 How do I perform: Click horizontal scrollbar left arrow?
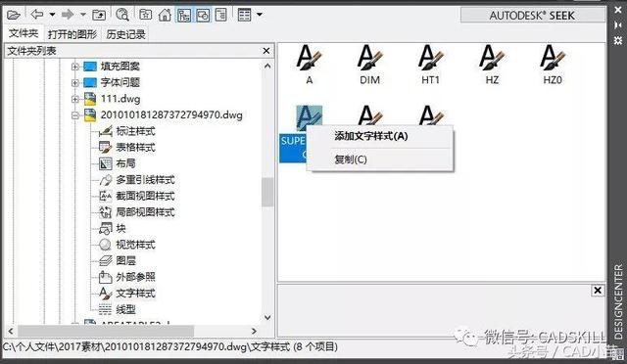coord(11,332)
